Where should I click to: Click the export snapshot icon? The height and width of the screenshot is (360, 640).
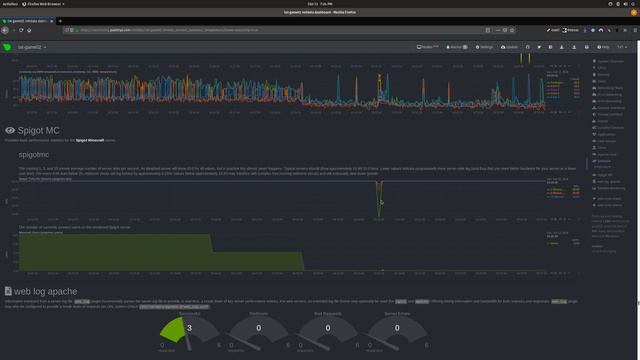tap(574, 47)
